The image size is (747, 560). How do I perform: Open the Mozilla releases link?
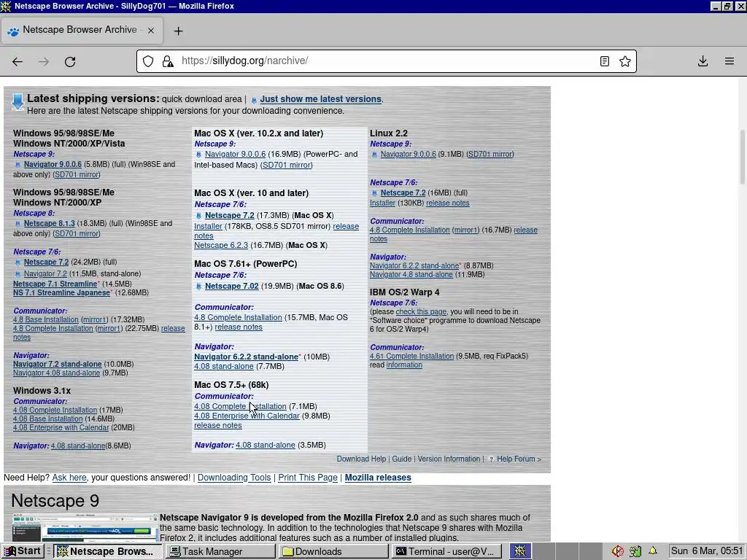coord(378,478)
